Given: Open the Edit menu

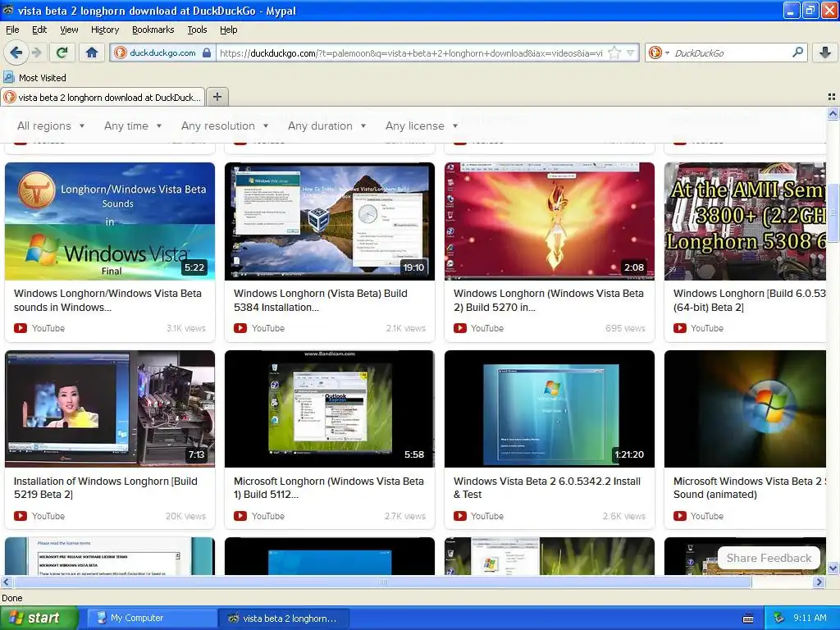Looking at the screenshot, I should pos(39,30).
